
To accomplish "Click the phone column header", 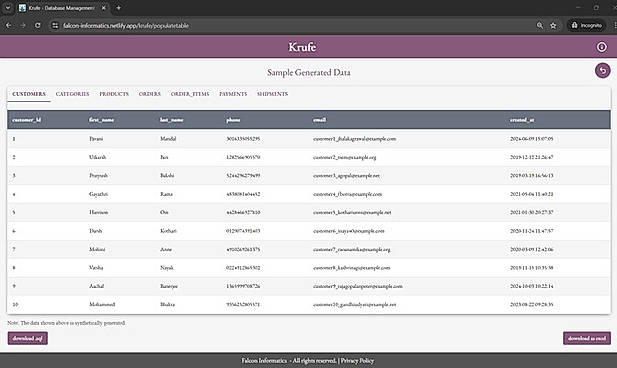I will pyautogui.click(x=233, y=120).
